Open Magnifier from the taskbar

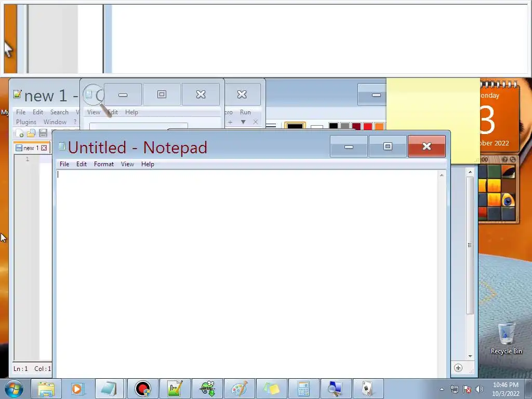(336, 389)
